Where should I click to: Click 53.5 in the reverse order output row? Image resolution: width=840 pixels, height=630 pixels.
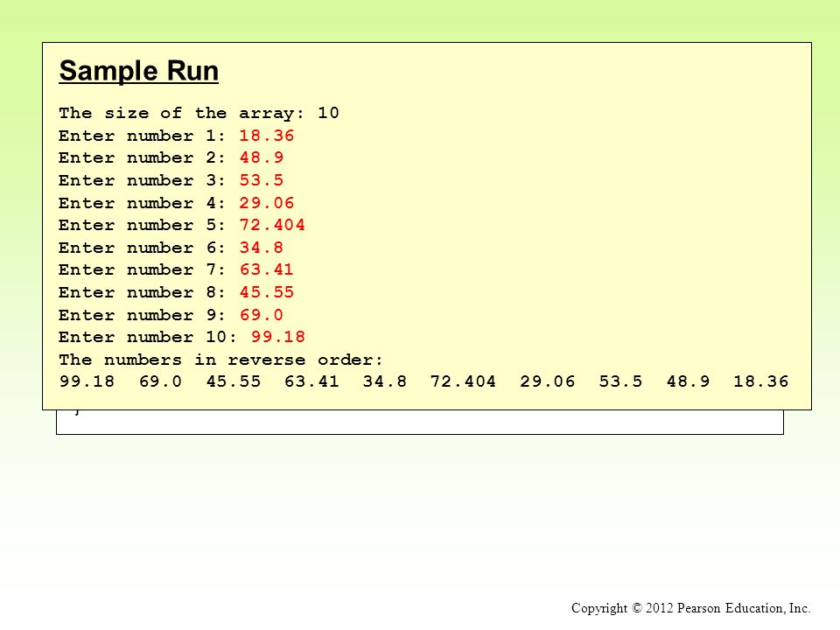click(x=620, y=381)
